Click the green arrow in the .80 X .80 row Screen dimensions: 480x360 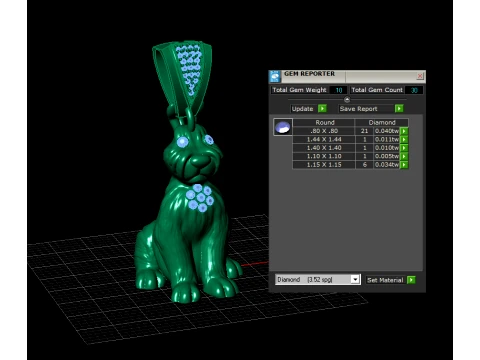(x=404, y=131)
